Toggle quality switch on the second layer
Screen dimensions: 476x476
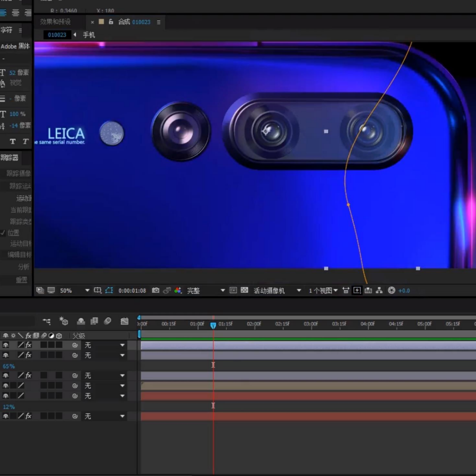pos(21,355)
